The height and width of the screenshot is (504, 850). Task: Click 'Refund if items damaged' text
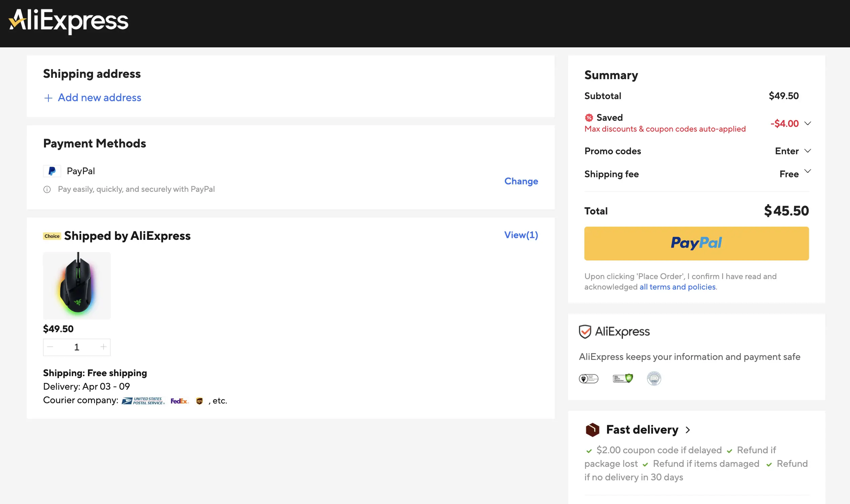click(706, 464)
